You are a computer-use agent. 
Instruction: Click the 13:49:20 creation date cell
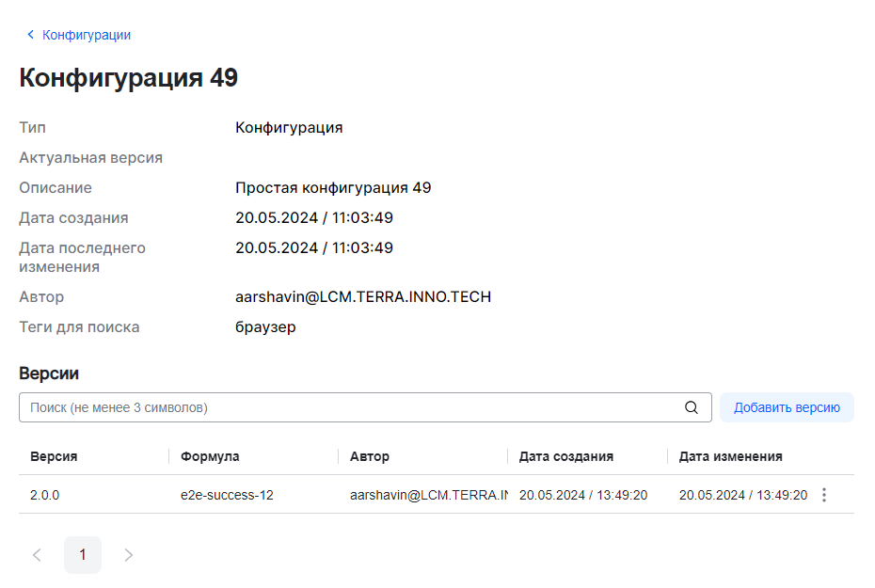(x=583, y=495)
